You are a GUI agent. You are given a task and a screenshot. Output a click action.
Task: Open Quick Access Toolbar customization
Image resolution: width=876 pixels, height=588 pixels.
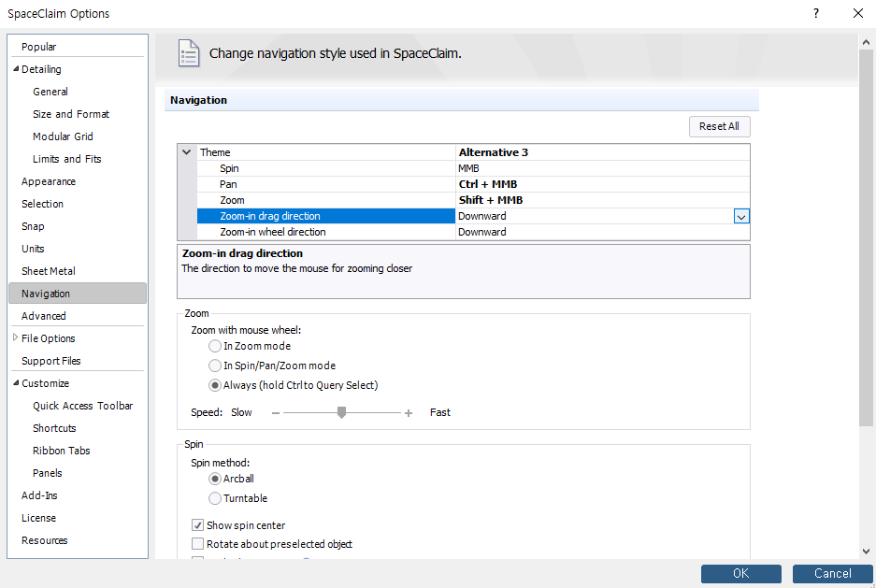tap(82, 406)
